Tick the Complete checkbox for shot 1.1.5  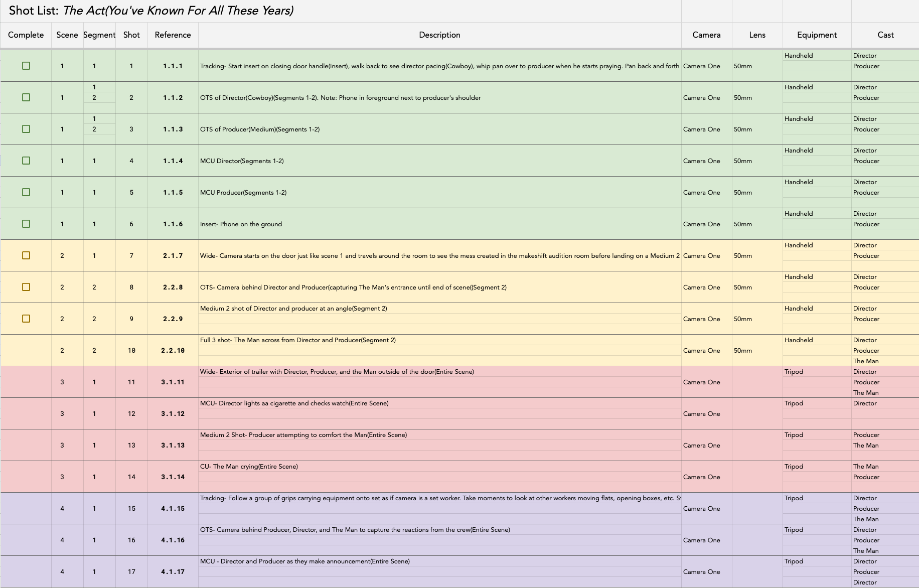click(26, 192)
